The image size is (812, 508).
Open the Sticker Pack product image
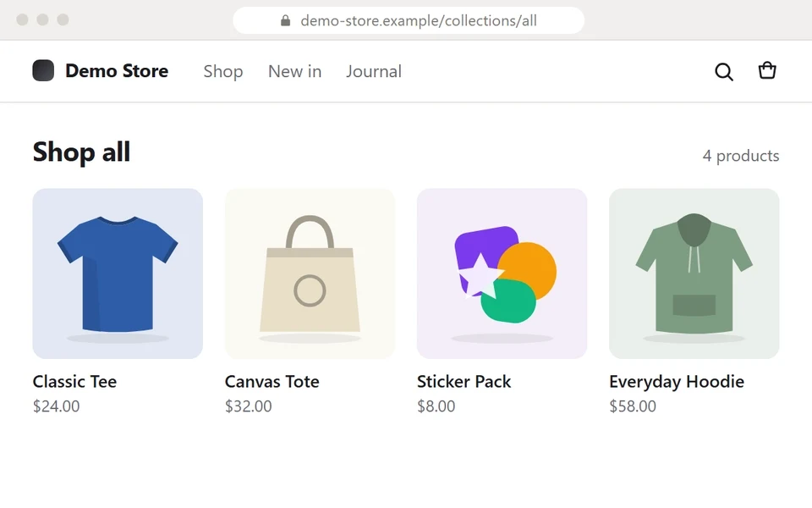[502, 273]
